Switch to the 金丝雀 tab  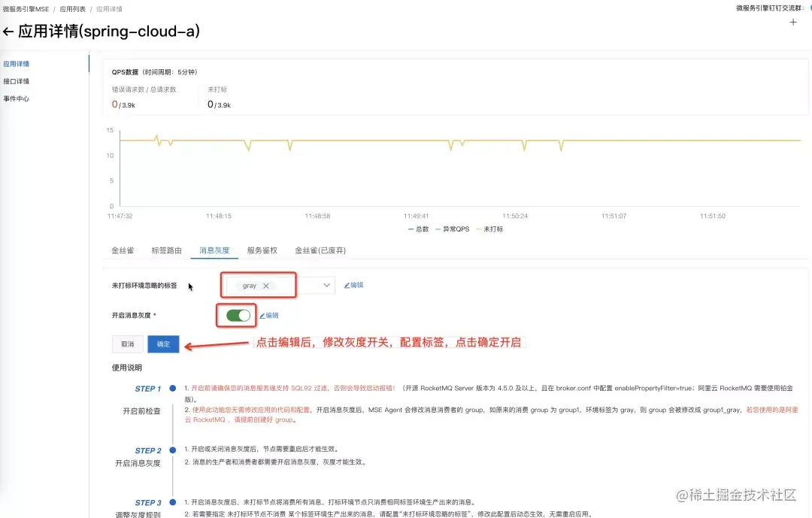[x=123, y=250]
